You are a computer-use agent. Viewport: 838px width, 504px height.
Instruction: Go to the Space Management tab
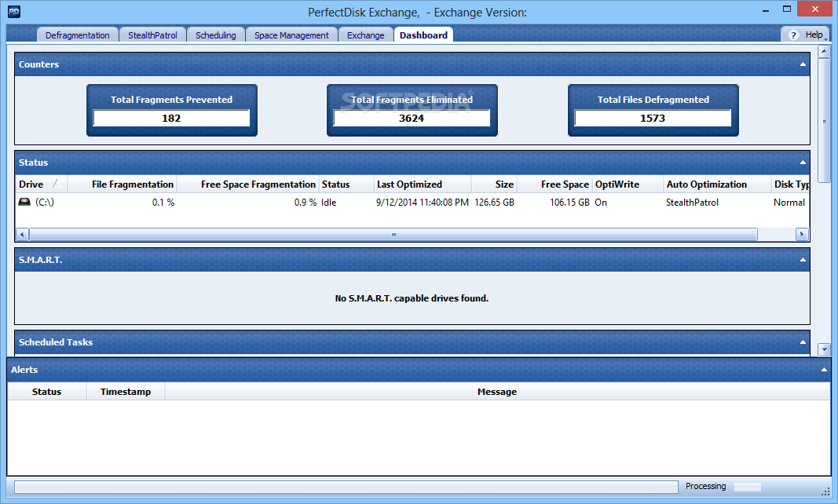click(x=291, y=35)
